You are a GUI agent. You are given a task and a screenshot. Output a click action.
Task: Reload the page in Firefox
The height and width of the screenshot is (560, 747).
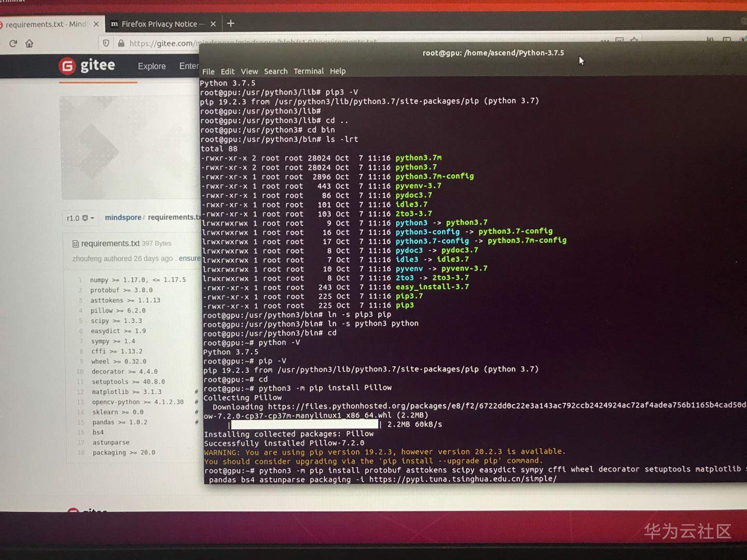pyautogui.click(x=13, y=44)
